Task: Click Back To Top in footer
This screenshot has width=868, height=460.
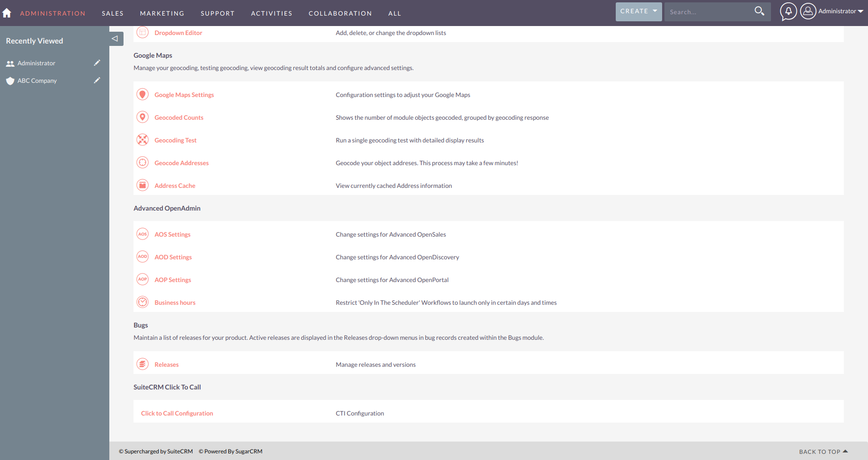Action: coord(823,451)
